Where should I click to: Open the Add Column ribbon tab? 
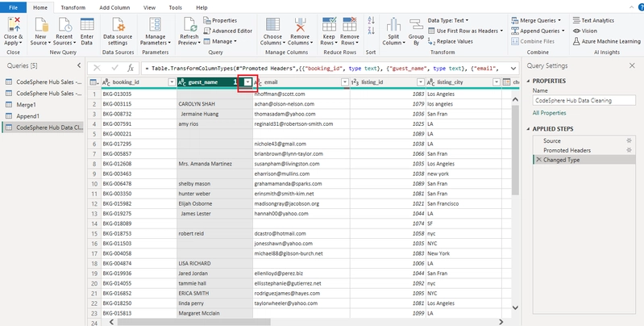(x=114, y=7)
